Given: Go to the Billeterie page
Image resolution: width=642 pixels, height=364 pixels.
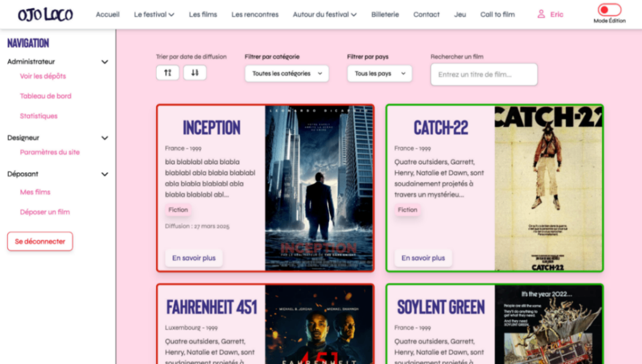Looking at the screenshot, I should [385, 15].
